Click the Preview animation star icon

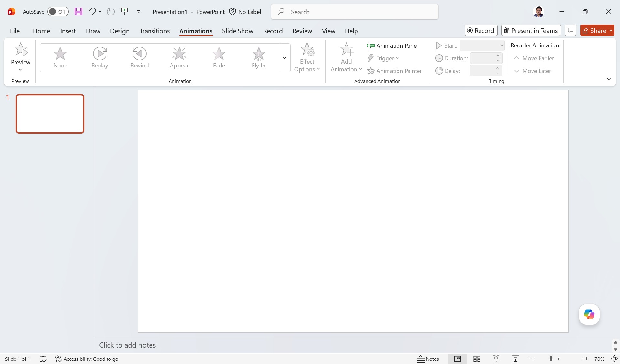21,49
